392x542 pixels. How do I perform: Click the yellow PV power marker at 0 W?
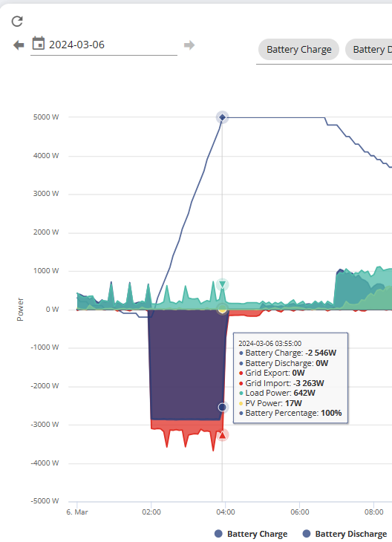222,309
